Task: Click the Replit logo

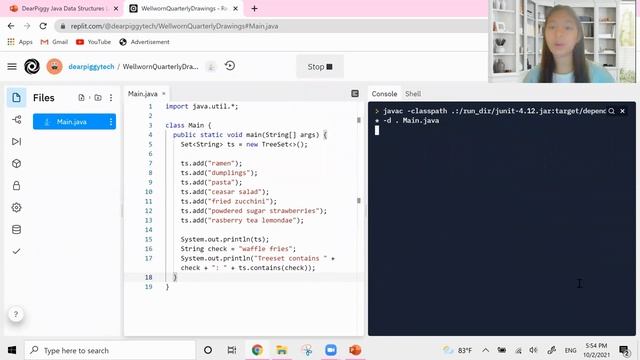Action: click(x=32, y=67)
